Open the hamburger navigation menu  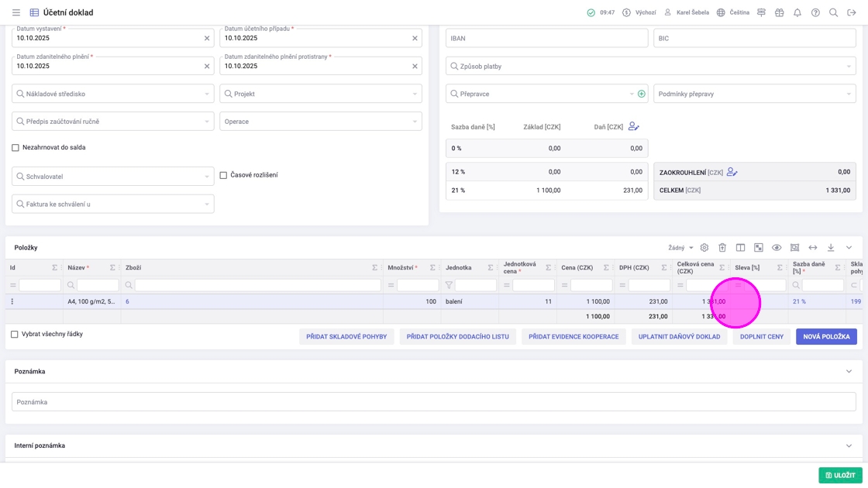pos(15,12)
